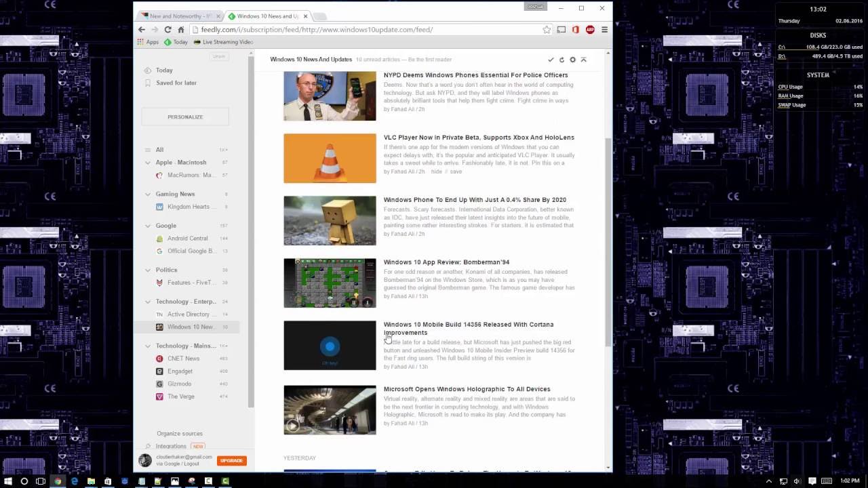Click the Integrations link
Viewport: 868px width, 488px height.
pyautogui.click(x=171, y=446)
